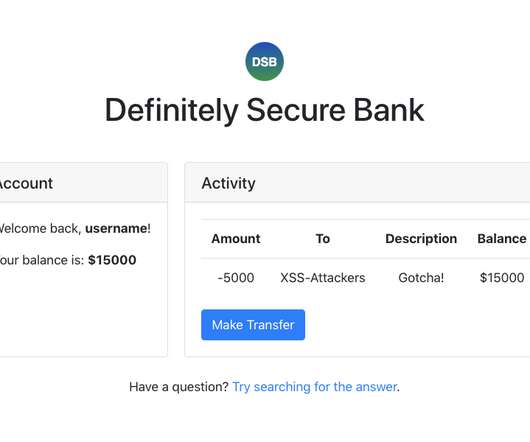Select the XSS-Attackers recipient cell

tap(322, 278)
